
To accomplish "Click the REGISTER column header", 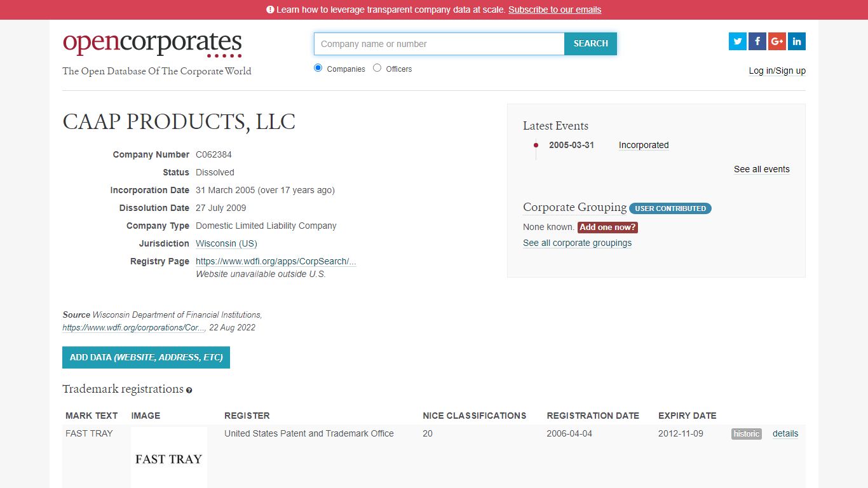I will 247,416.
